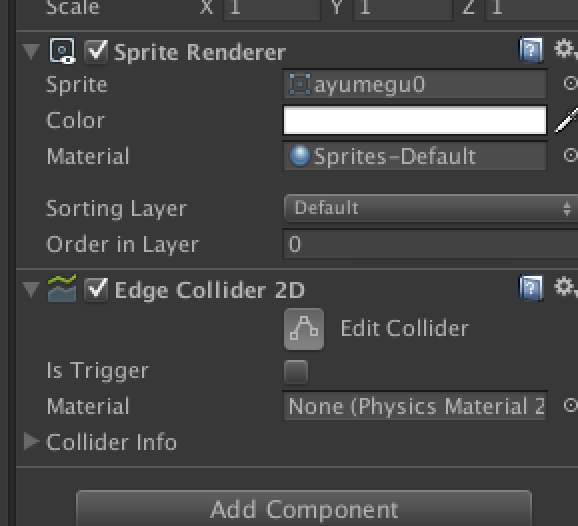Click the Order in Layer input field

(430, 244)
